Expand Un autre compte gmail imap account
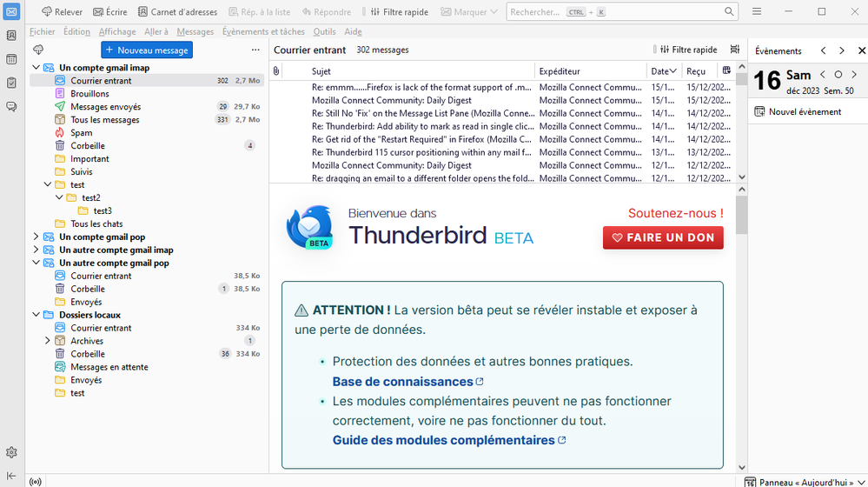The width and height of the screenshot is (868, 487). [x=36, y=250]
